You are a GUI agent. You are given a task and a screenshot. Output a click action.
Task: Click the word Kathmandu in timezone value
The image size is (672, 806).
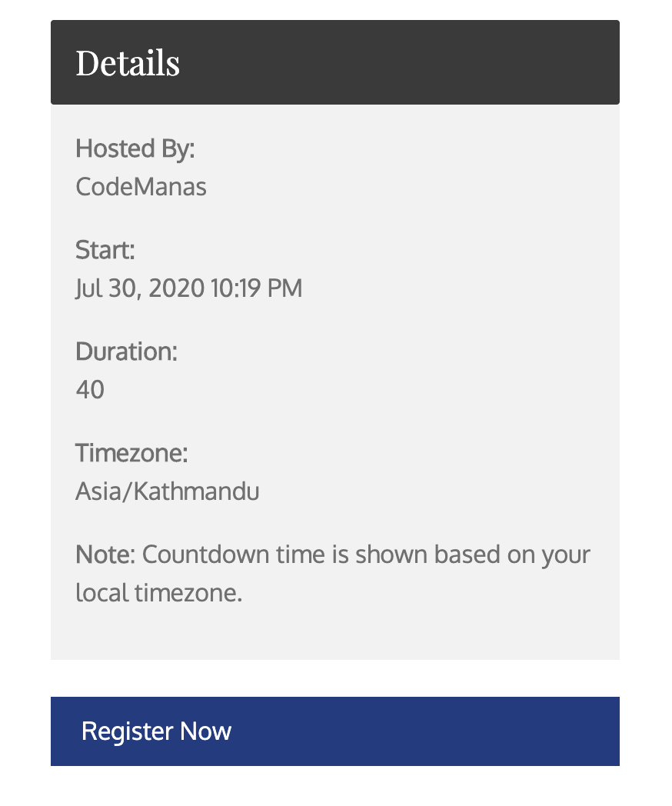(196, 491)
